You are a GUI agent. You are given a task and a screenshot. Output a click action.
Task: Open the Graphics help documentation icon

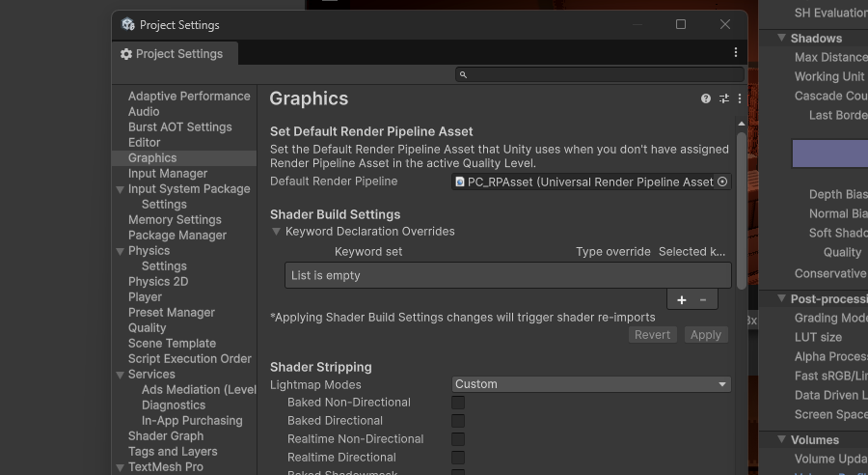pyautogui.click(x=706, y=98)
